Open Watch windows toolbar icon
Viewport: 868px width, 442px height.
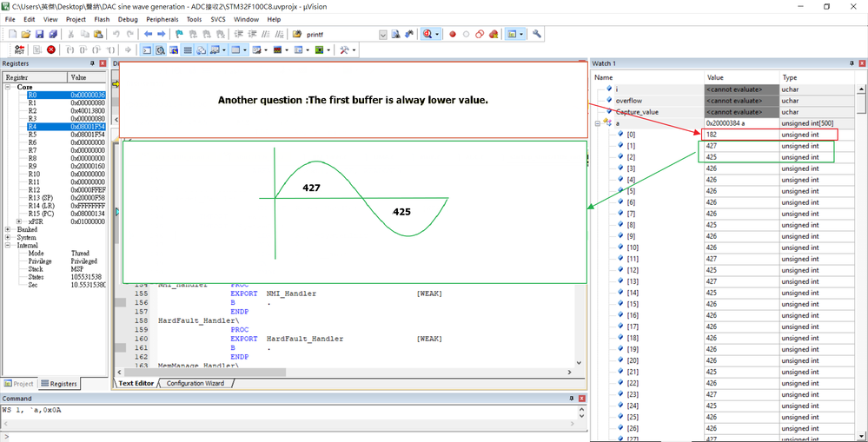click(x=215, y=49)
